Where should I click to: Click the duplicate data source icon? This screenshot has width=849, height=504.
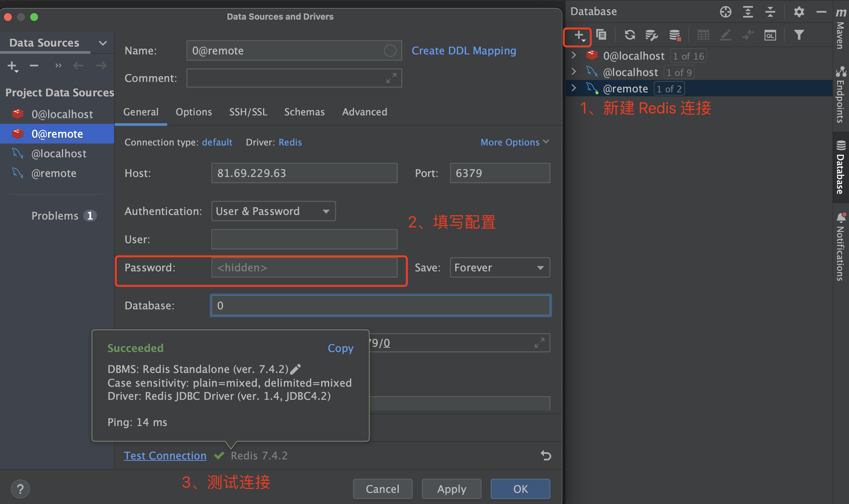601,35
